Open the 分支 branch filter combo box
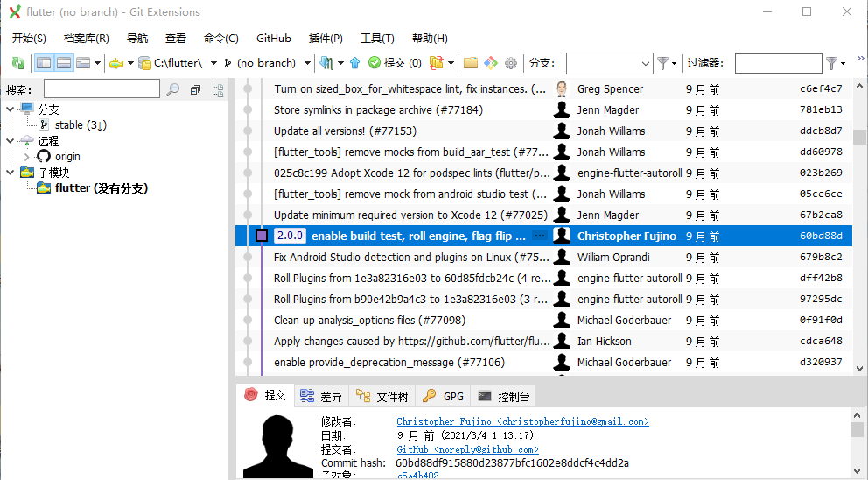Viewport: 868px width, 480px height. pyautogui.click(x=610, y=63)
